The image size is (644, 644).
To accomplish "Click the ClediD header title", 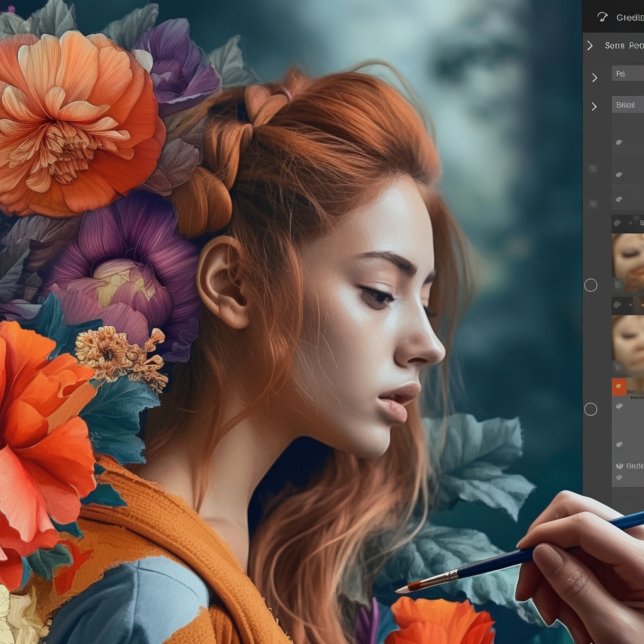I will [x=630, y=18].
